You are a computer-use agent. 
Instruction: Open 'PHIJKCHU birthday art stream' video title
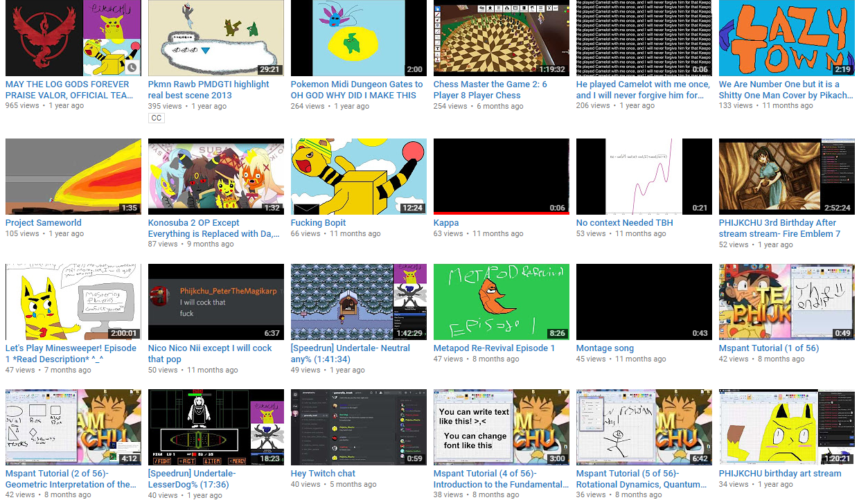point(780,474)
